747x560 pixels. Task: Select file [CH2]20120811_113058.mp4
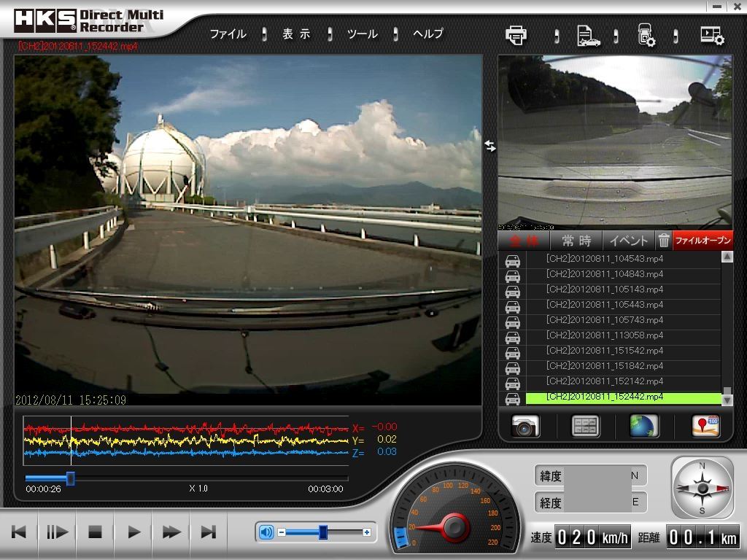623,335
